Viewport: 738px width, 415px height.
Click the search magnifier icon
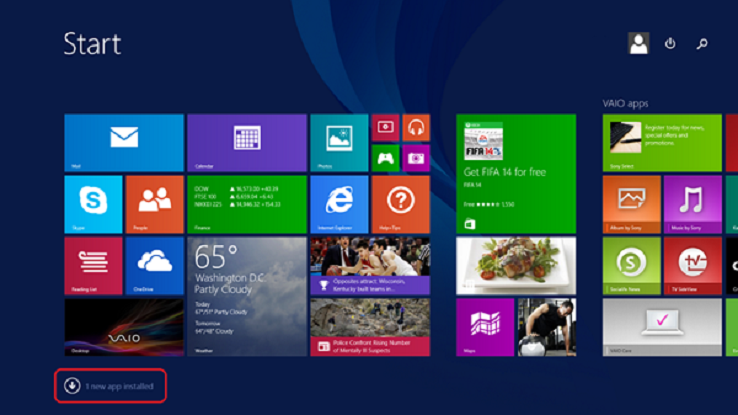[702, 43]
